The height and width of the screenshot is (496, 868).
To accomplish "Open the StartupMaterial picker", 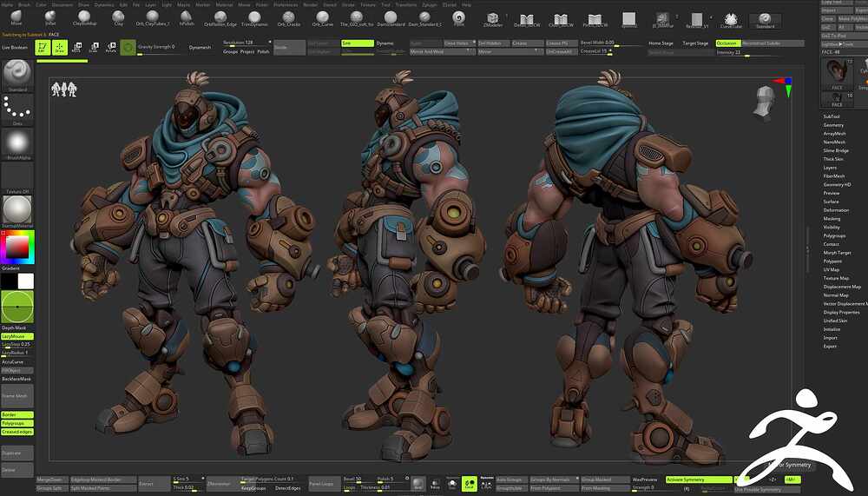I will (17, 212).
